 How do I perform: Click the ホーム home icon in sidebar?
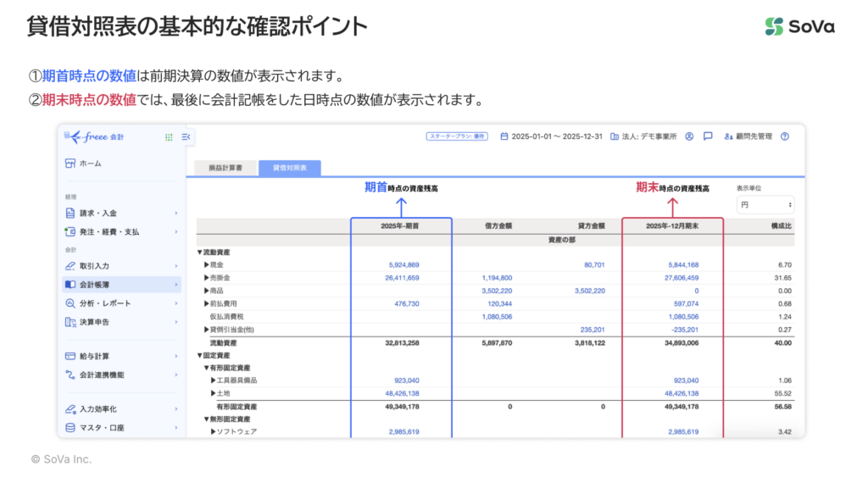pyautogui.click(x=70, y=163)
